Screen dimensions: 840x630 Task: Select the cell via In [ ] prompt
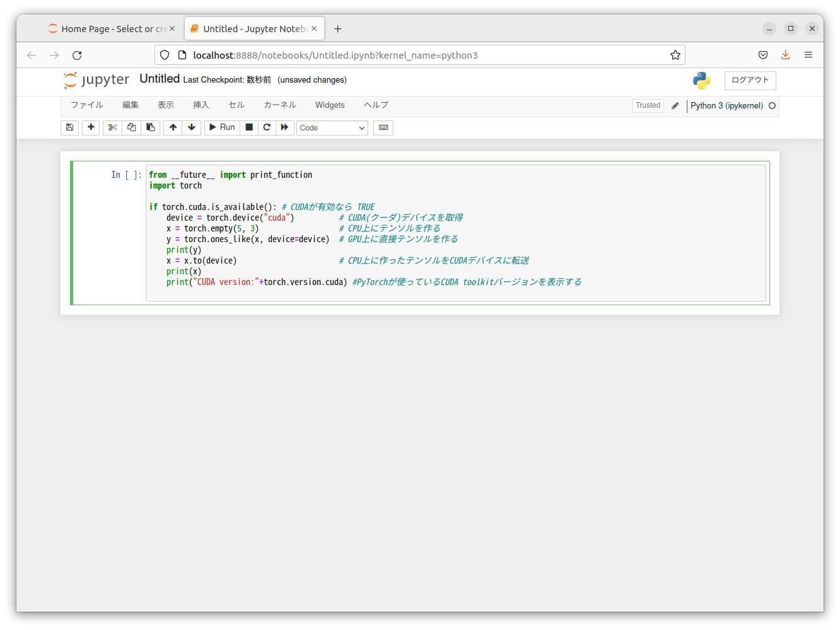click(126, 175)
